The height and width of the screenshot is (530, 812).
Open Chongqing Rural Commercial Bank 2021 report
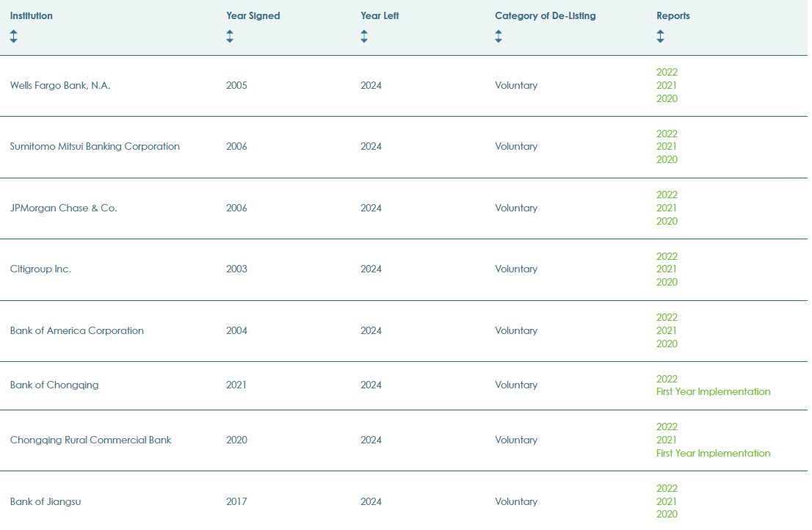[x=666, y=440]
